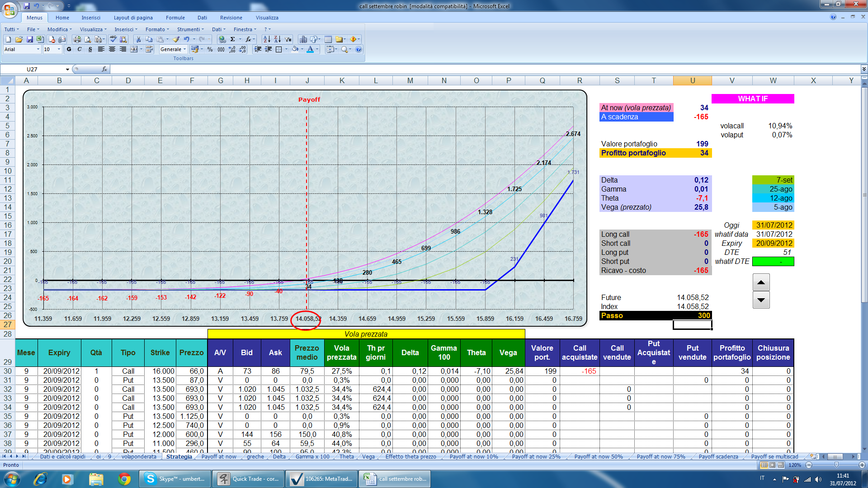Apply thousands separator 000 format icon
The image size is (868, 488).
(221, 50)
